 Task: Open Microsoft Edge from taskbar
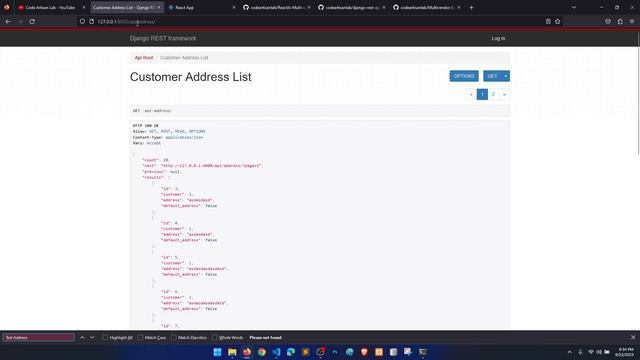[x=291, y=352]
